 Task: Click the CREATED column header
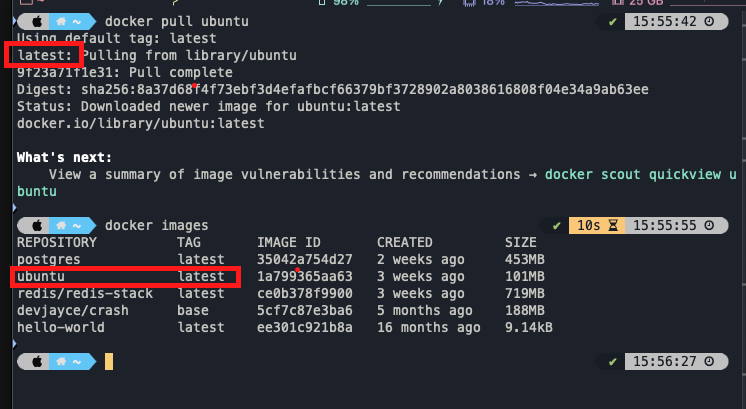[x=405, y=243]
